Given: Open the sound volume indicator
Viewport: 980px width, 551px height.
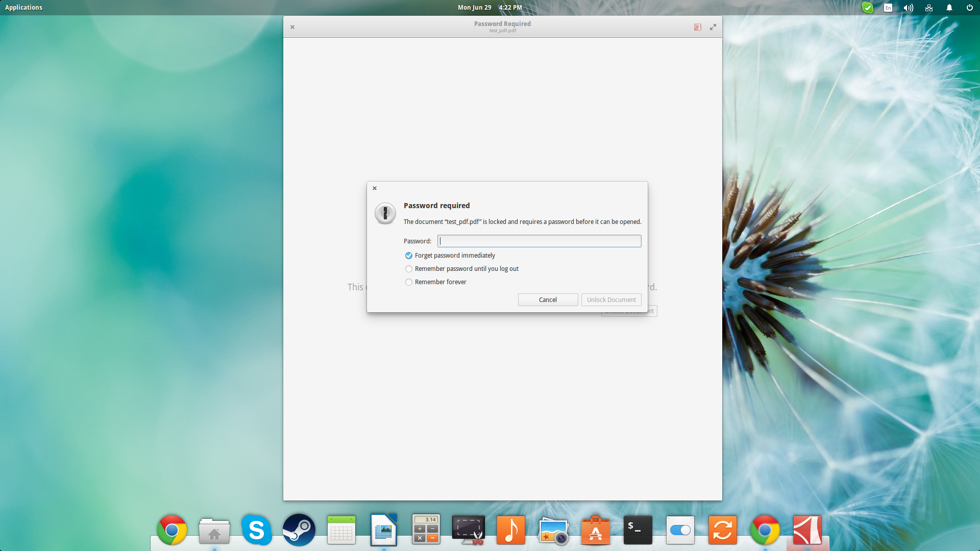Looking at the screenshot, I should 908,8.
